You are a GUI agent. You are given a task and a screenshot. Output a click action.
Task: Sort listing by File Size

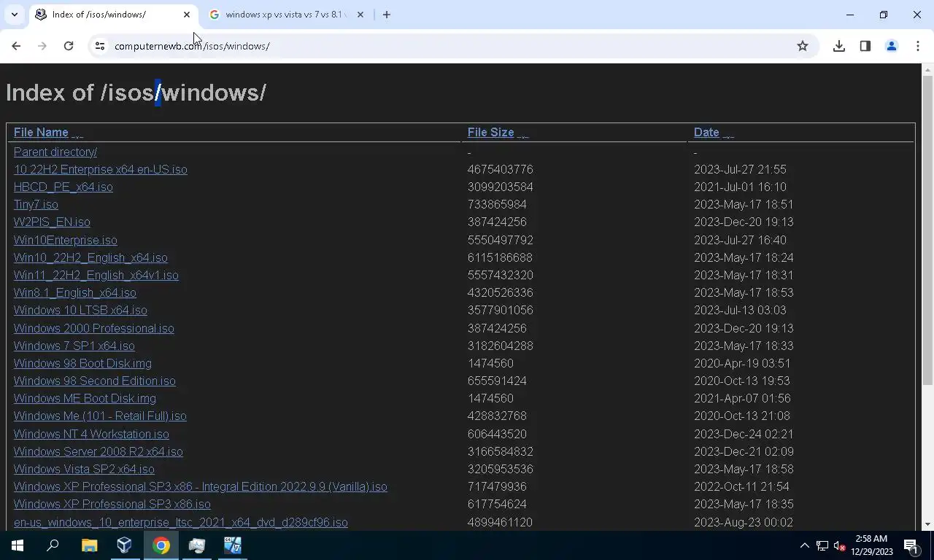(490, 132)
